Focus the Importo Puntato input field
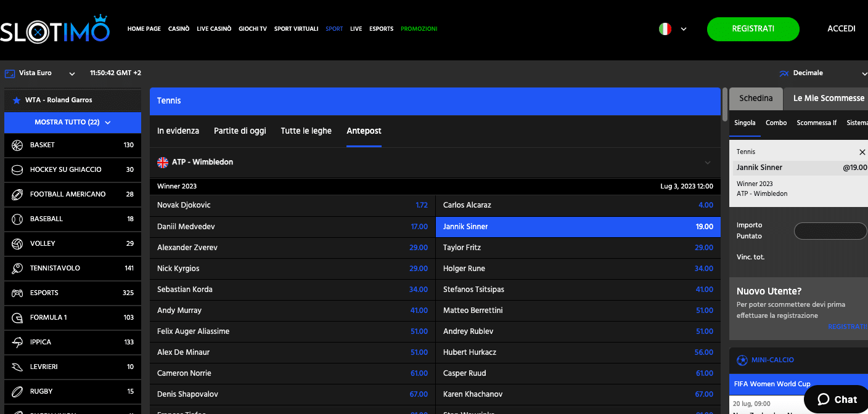 830,231
